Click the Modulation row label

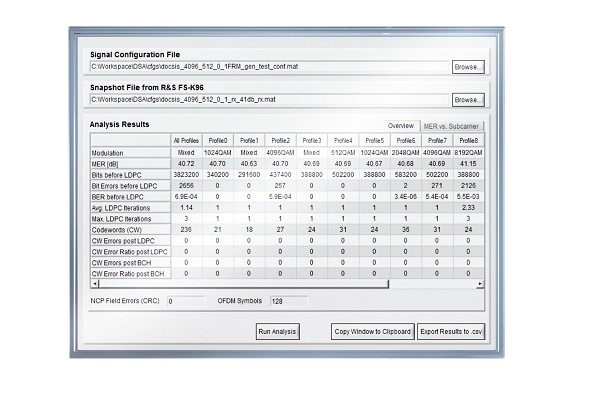tap(130, 153)
